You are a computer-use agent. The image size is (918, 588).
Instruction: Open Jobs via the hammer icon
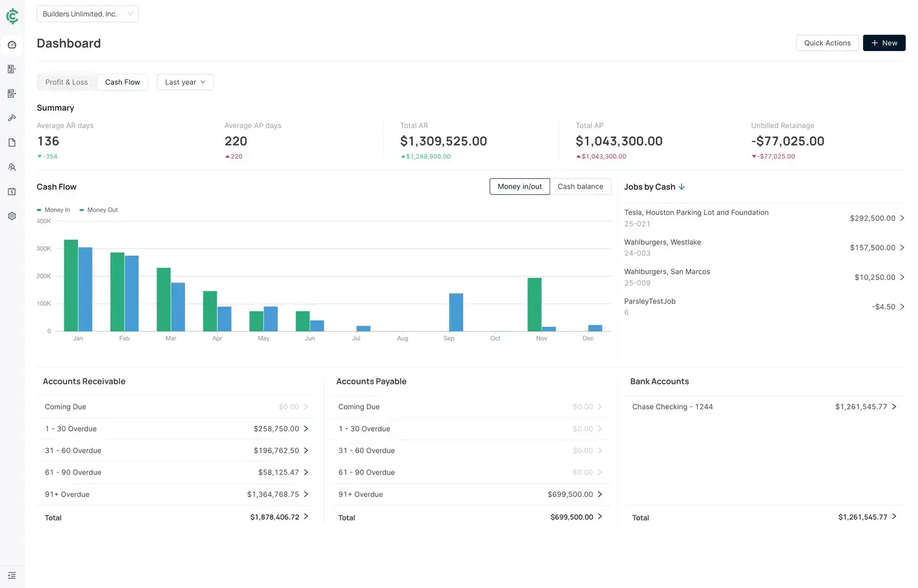[x=12, y=118]
